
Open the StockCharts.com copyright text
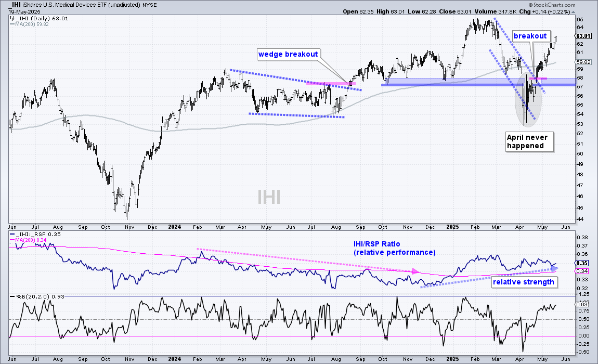click(552, 5)
